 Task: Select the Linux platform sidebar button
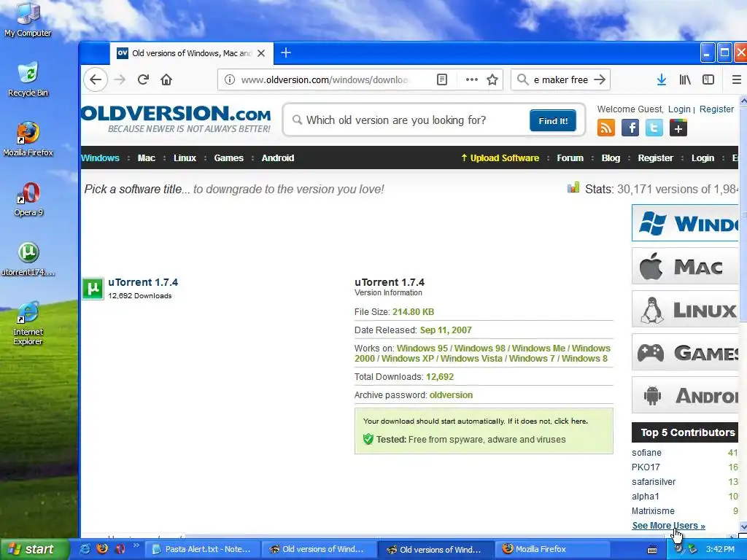[685, 309]
